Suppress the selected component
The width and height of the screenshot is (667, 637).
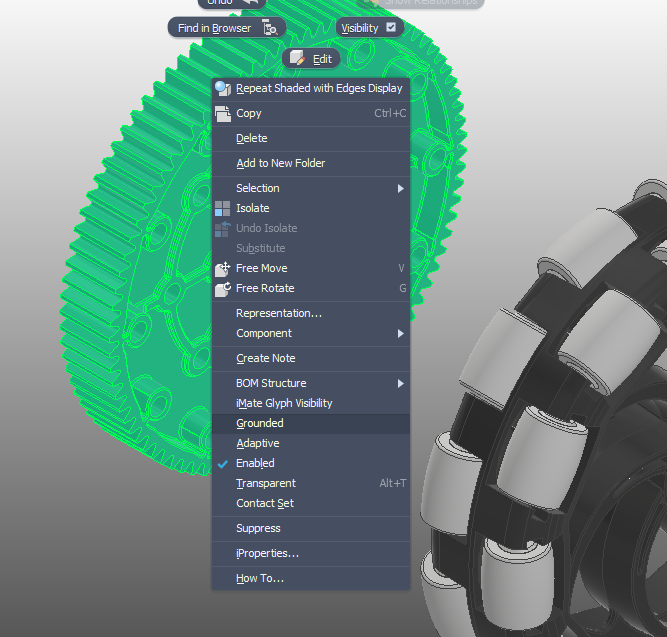click(x=311, y=528)
